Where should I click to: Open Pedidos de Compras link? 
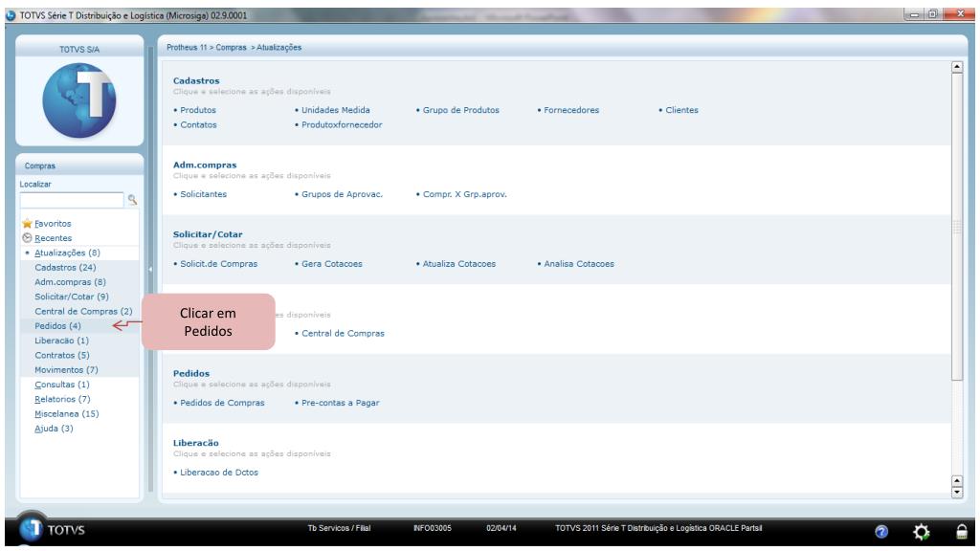click(222, 403)
